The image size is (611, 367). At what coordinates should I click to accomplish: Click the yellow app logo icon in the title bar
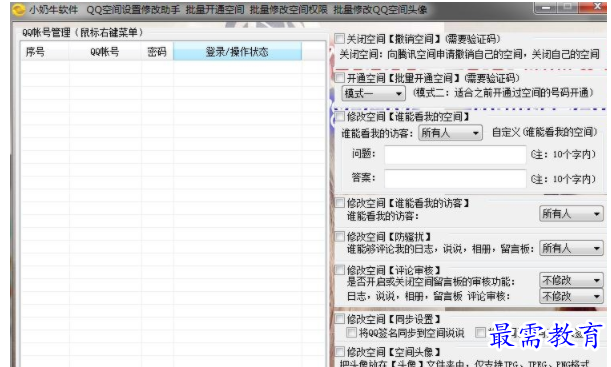(x=19, y=9)
